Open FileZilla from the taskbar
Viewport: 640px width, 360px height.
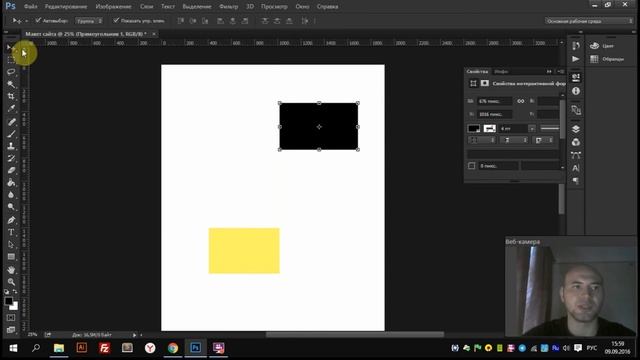click(104, 348)
